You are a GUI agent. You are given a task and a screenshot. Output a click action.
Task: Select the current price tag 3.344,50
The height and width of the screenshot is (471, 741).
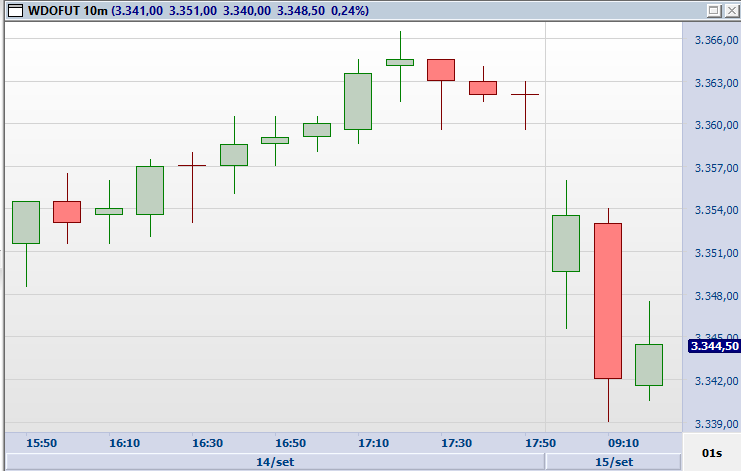tap(714, 346)
